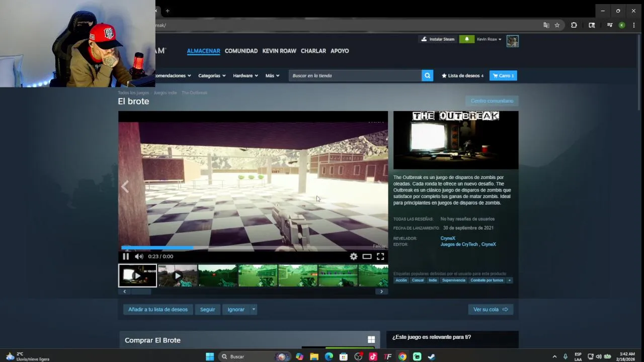
Task: Expand the Categorías dropdown
Action: point(211,75)
